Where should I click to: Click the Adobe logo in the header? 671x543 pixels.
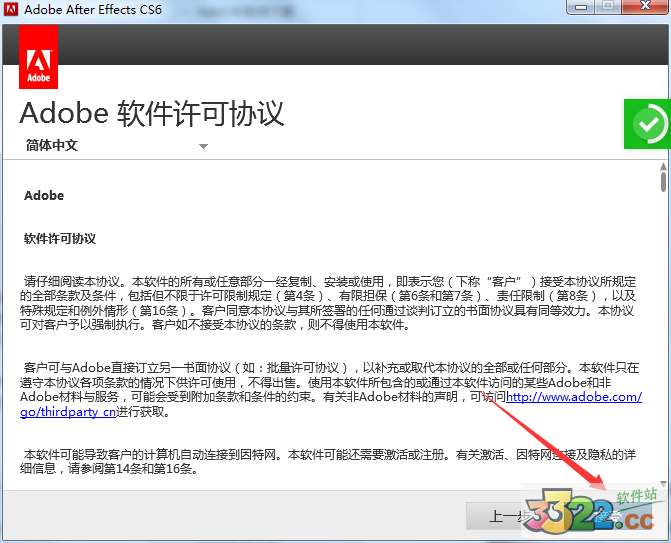[39, 56]
